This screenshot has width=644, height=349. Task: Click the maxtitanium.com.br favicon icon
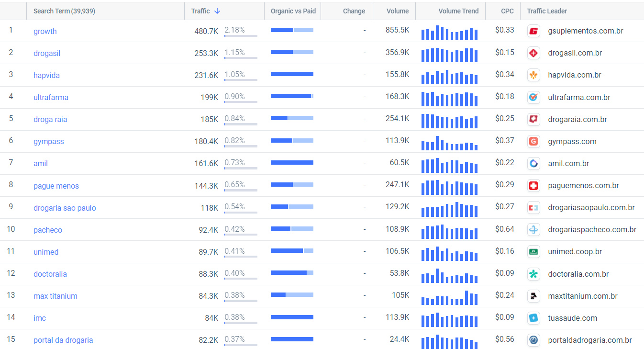pyautogui.click(x=533, y=296)
